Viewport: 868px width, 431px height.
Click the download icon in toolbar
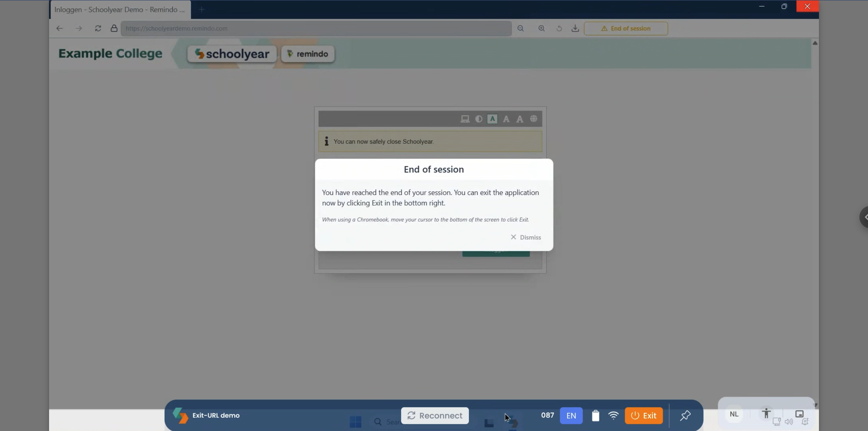click(x=575, y=28)
